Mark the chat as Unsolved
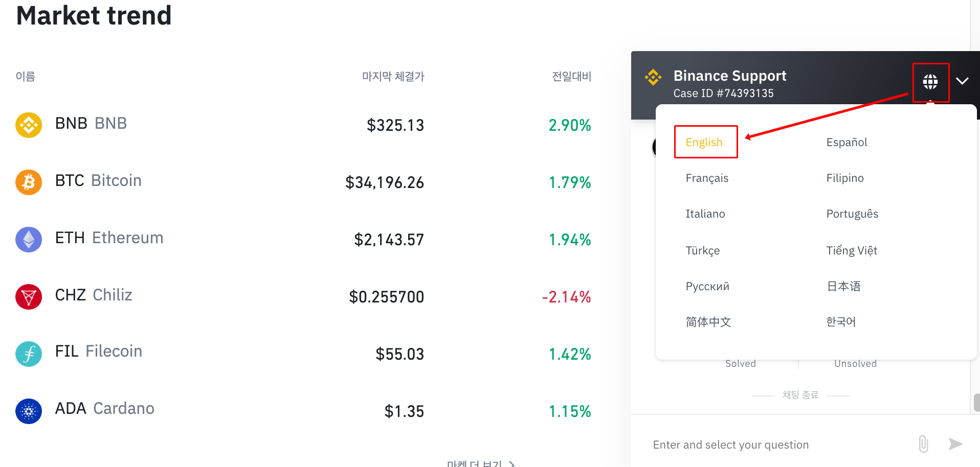980x467 pixels. click(855, 364)
